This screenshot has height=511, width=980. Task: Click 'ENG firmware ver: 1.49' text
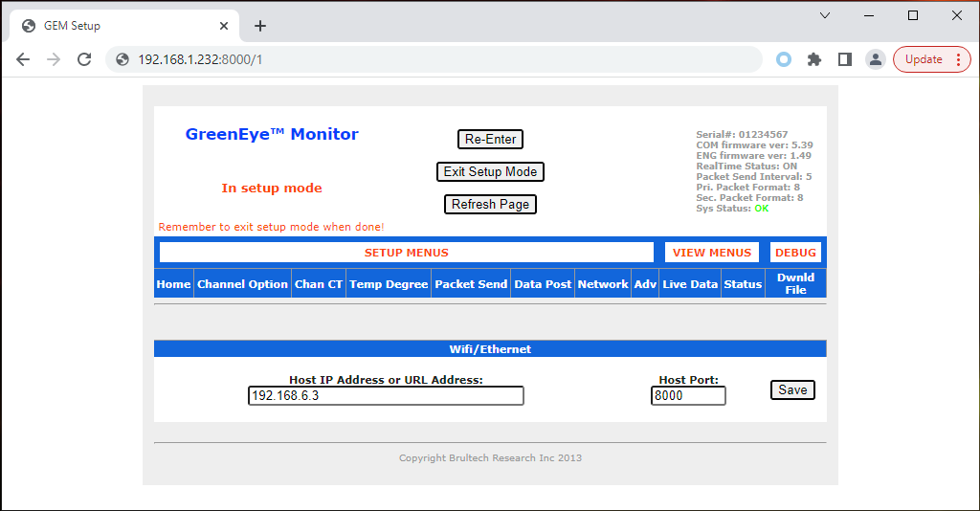click(754, 156)
